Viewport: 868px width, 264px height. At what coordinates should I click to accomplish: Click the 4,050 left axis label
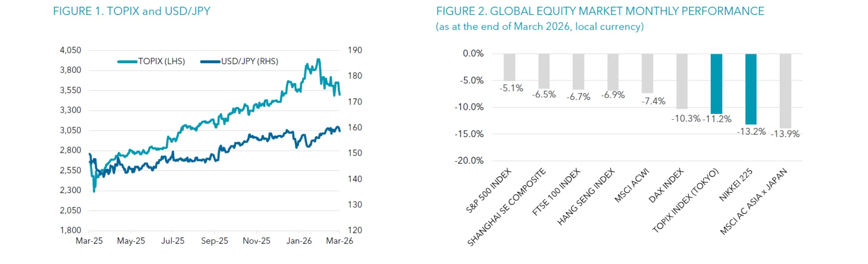71,50
